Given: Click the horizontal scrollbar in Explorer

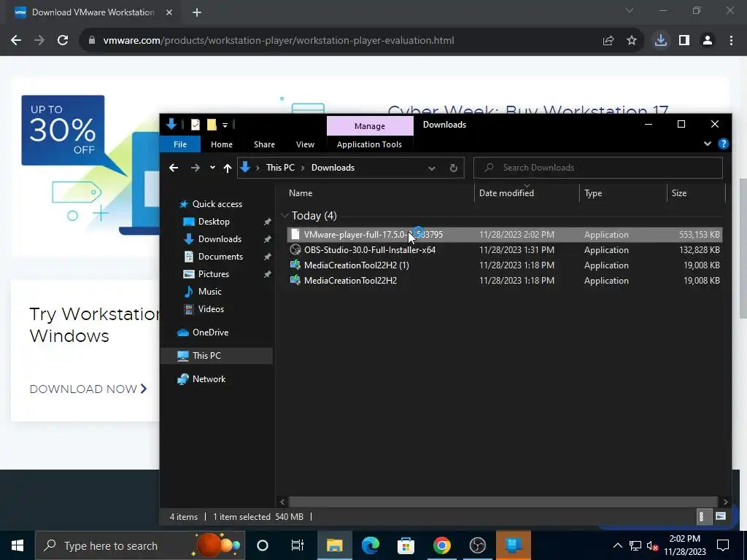Looking at the screenshot, I should coord(503,502).
